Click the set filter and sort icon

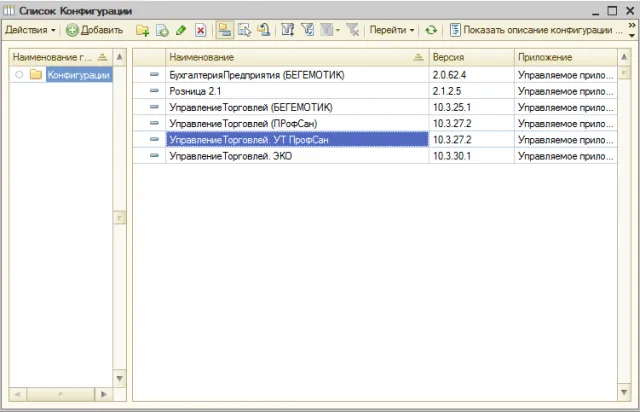pos(288,30)
